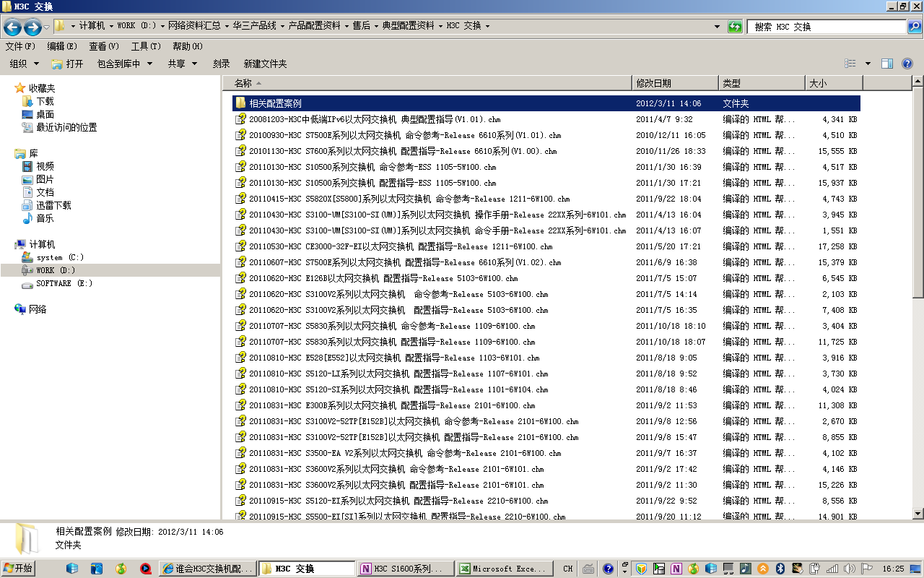924x578 pixels.
Task: Click the CH language indicator
Action: click(568, 569)
